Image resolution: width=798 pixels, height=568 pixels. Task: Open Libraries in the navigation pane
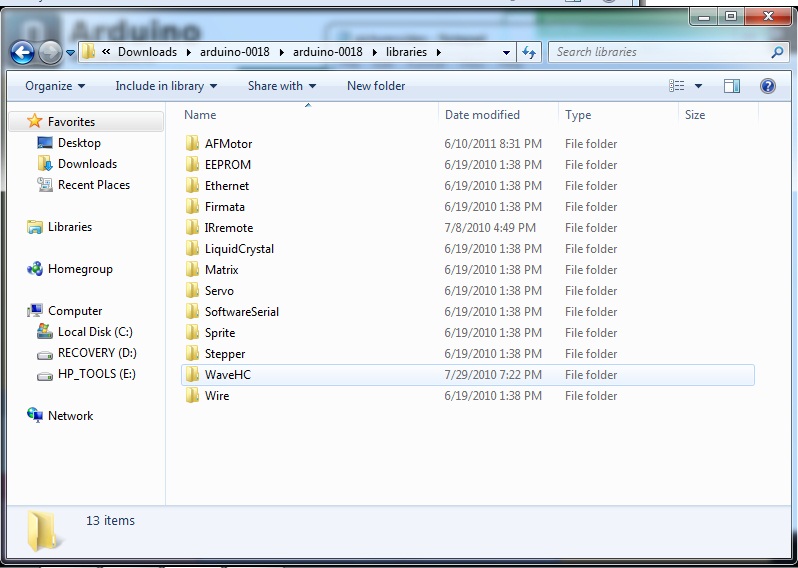pyautogui.click(x=70, y=227)
